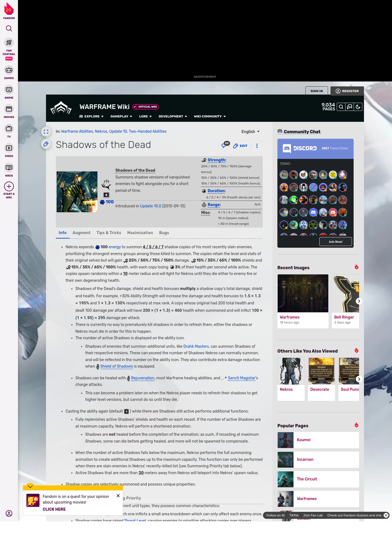This screenshot has width=392, height=545.
Task: Open the more actions three-dot menu
Action: click(257, 146)
